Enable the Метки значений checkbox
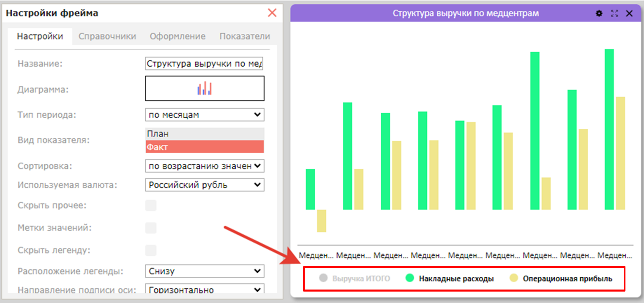The height and width of the screenshot is (303, 644). click(x=151, y=228)
